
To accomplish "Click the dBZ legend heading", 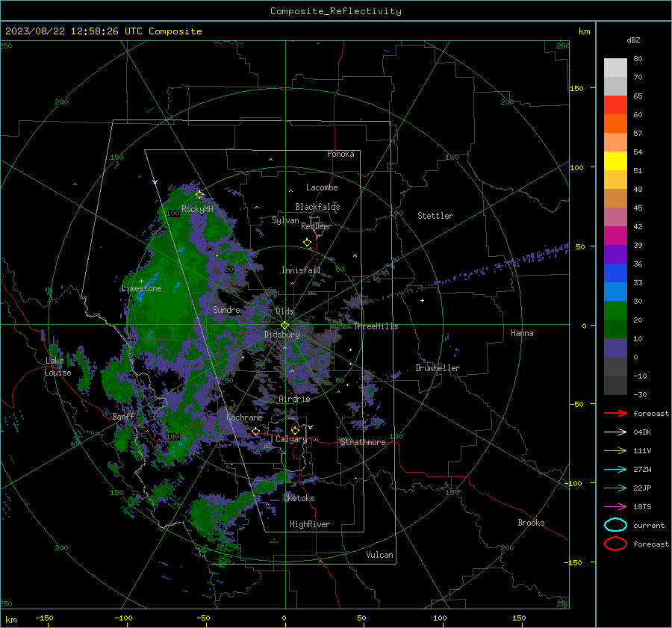I will click(633, 40).
